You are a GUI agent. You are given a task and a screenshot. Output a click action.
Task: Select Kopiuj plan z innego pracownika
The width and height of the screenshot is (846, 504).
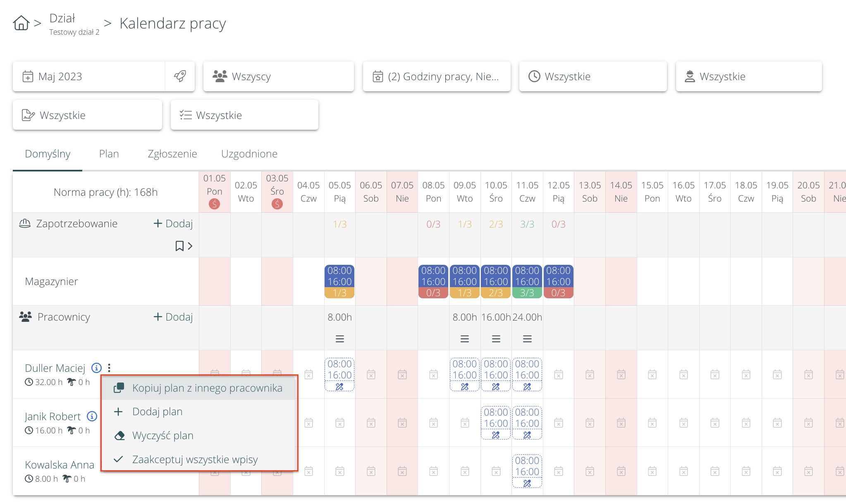coord(207,388)
